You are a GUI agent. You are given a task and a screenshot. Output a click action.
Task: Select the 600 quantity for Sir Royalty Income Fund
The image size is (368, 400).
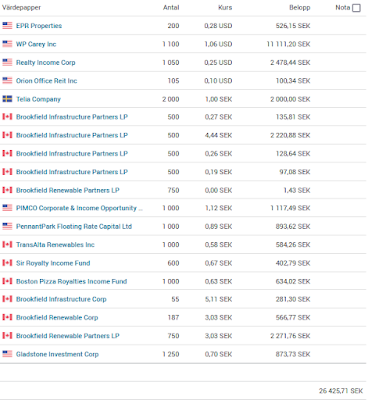click(173, 263)
